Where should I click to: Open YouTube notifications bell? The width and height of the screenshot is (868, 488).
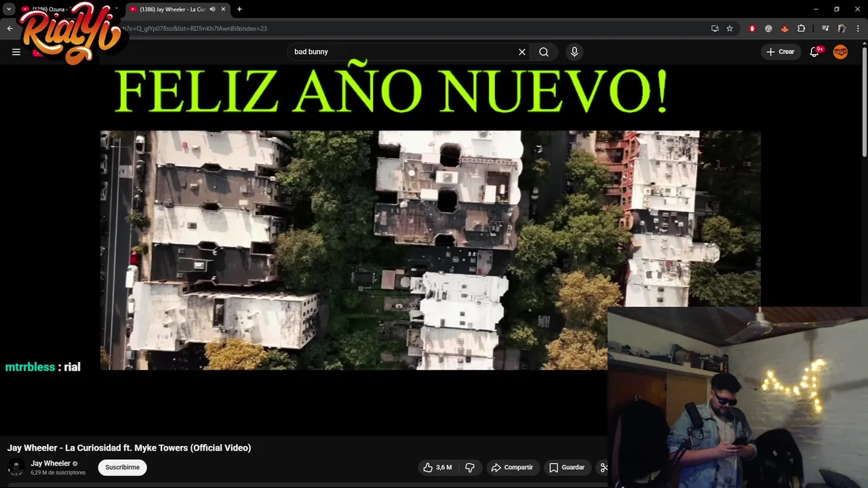pos(814,52)
